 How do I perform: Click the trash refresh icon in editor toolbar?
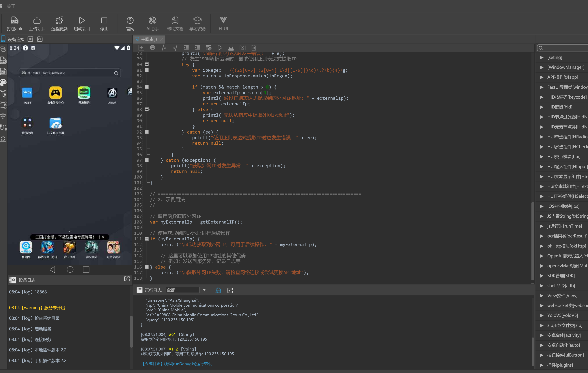pyautogui.click(x=254, y=48)
